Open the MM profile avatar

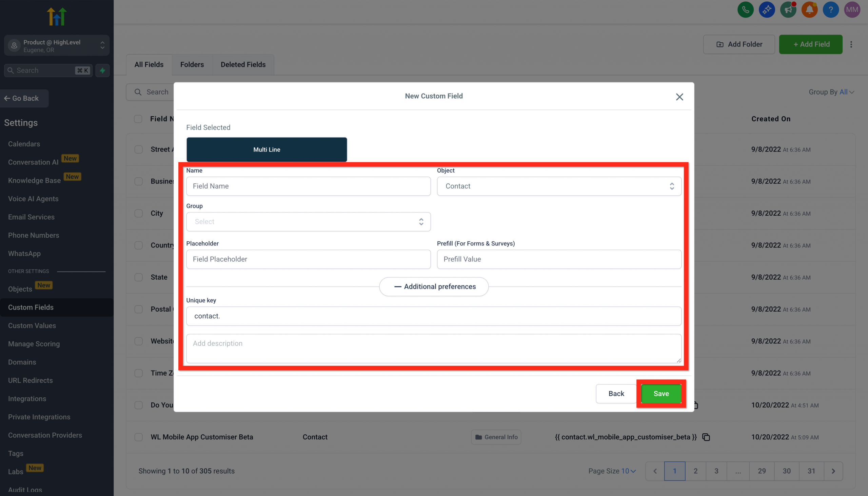click(852, 9)
